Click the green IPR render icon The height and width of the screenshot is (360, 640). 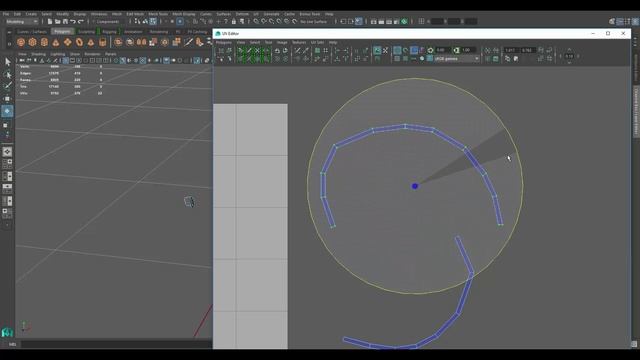point(404,21)
